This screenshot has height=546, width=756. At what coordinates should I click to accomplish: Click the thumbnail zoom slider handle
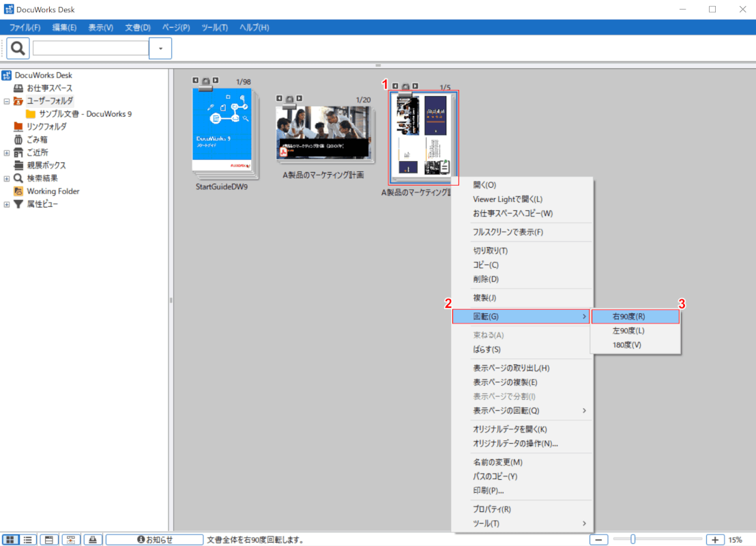point(633,539)
